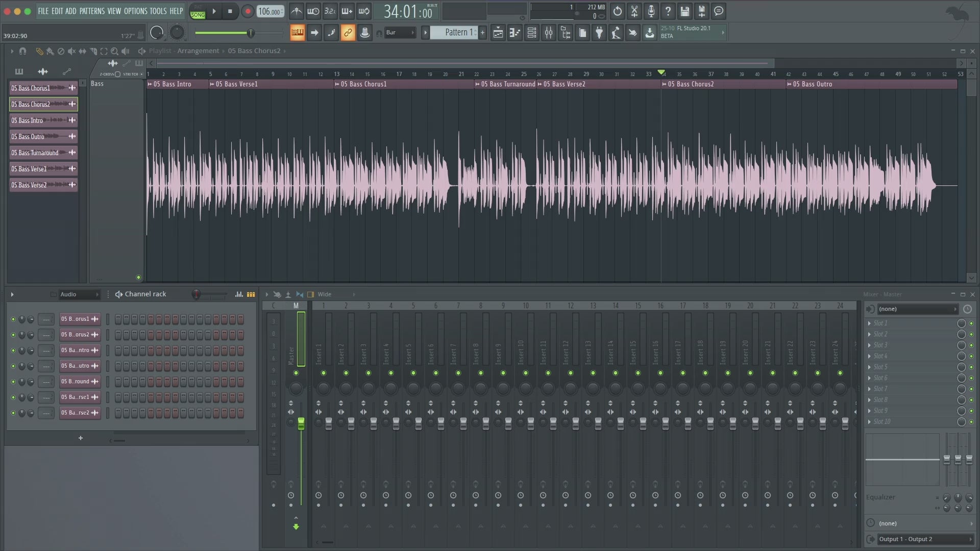Screen dimensions: 980x551
Task: Select 05 Bass Turnaround in the picker
Action: click(x=43, y=153)
